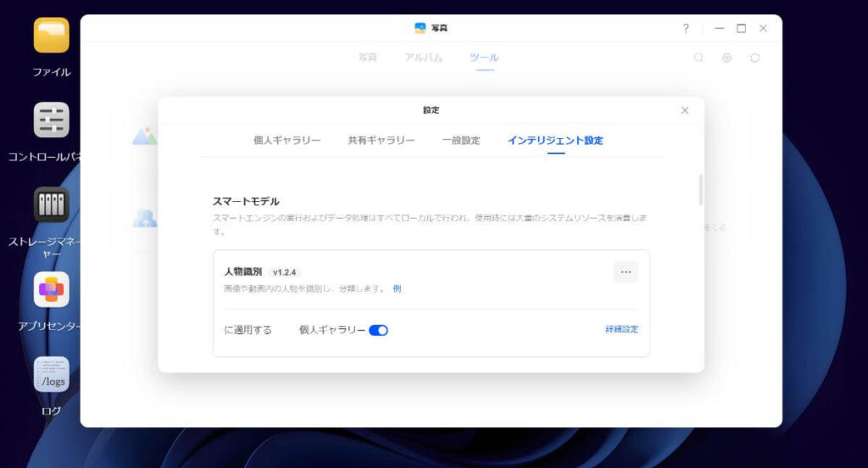Open the アプリセンター desktop icon
Image resolution: width=868 pixels, height=468 pixels.
pyautogui.click(x=51, y=290)
